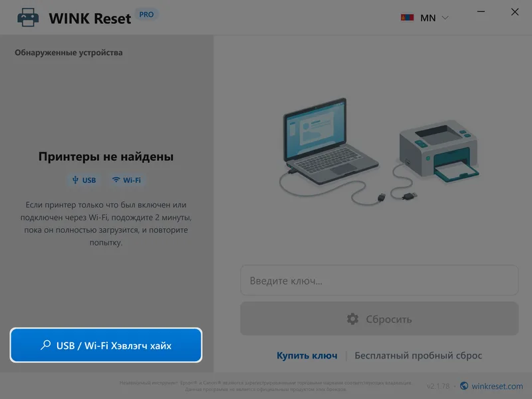Open the winkreset.com website link
Image resolution: width=532 pixels, height=399 pixels.
pos(497,386)
